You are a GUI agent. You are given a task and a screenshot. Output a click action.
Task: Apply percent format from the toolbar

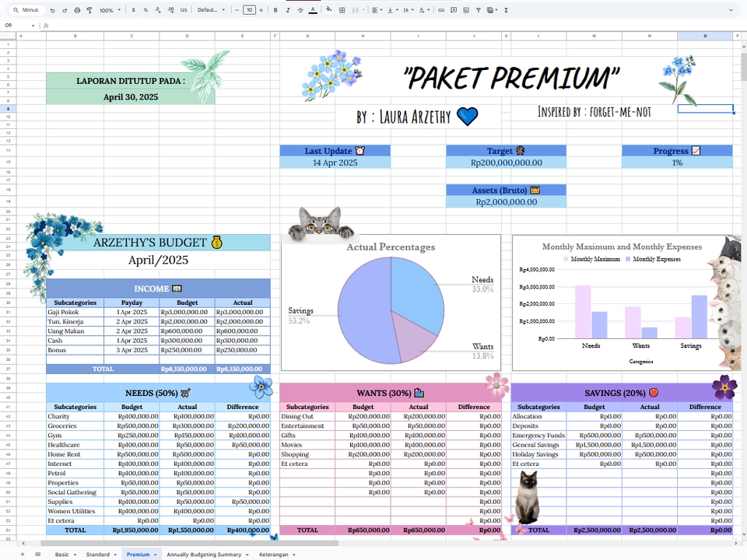[145, 9]
